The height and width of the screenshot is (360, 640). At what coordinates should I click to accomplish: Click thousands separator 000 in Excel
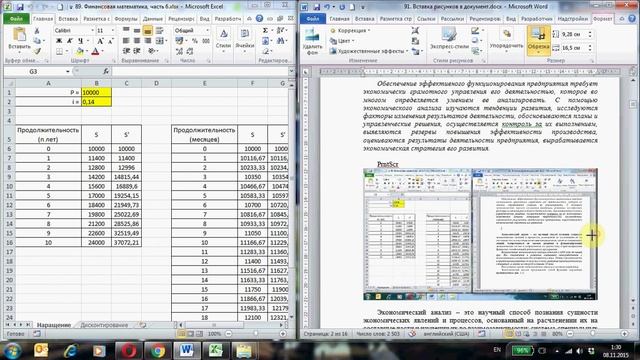tap(206, 41)
